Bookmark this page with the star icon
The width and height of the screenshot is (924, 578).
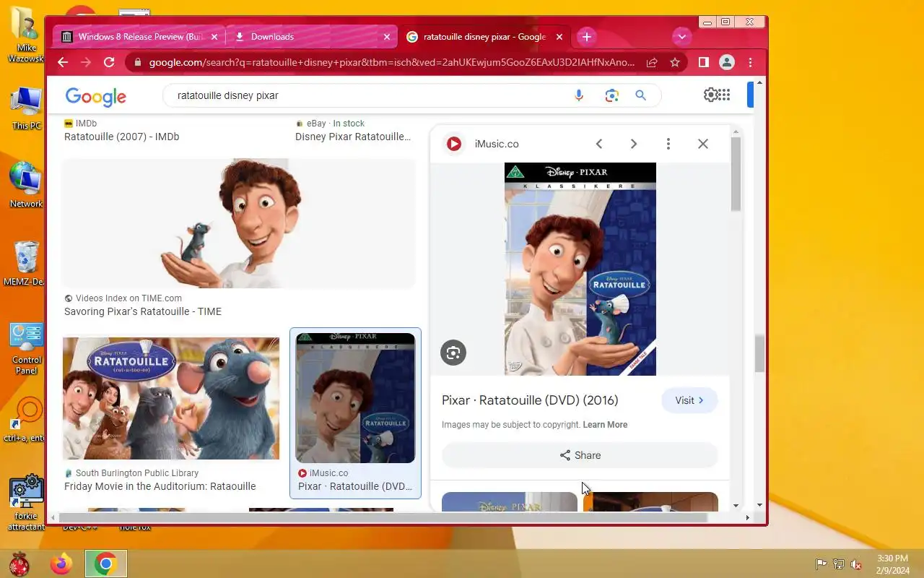[675, 63]
